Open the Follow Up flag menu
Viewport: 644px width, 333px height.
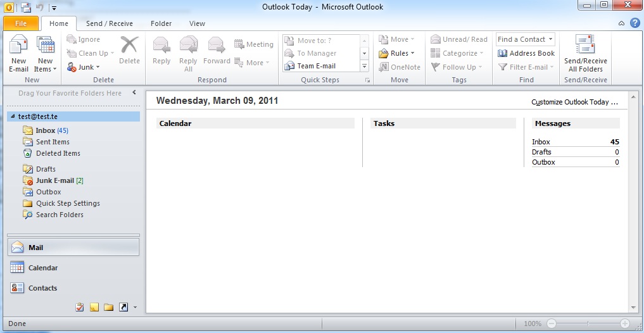[x=456, y=67]
